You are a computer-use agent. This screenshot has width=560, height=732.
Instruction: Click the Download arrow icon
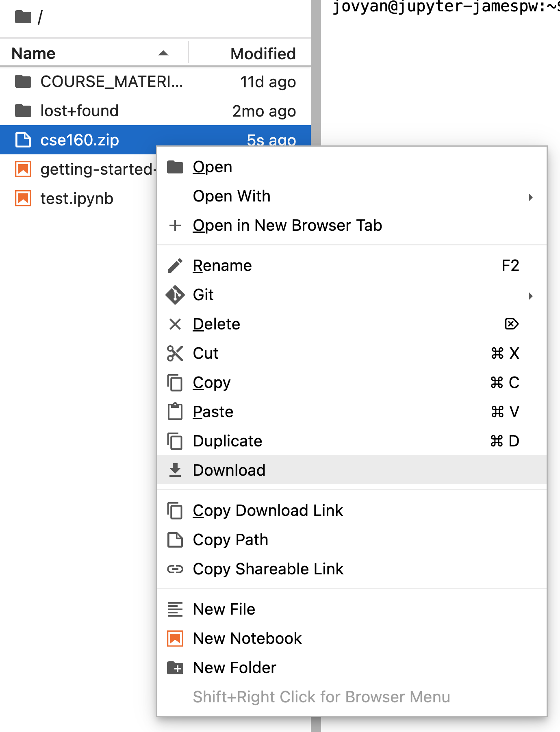(175, 470)
